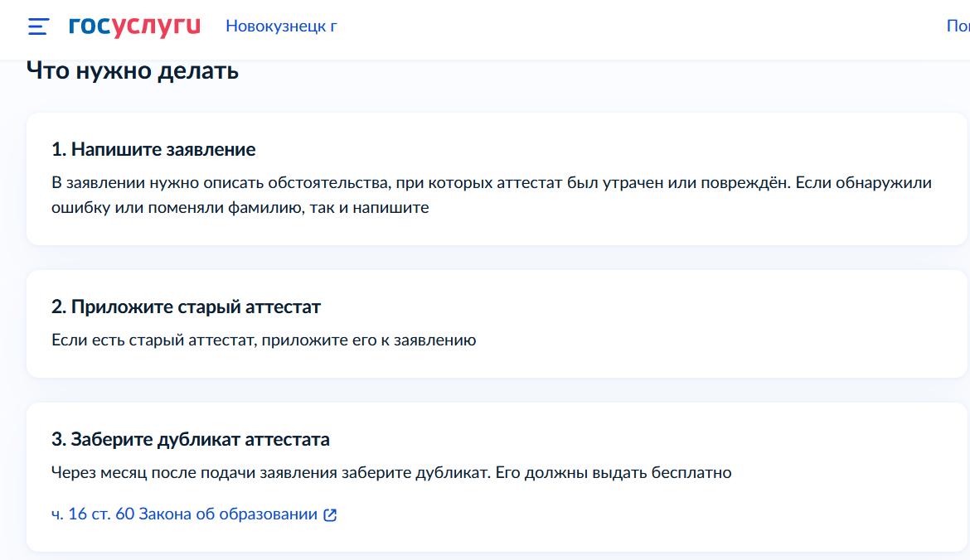970x560 pixels.
Task: Click the line "ошибку или поменяли фамилию, так и напишите"
Action: point(240,208)
